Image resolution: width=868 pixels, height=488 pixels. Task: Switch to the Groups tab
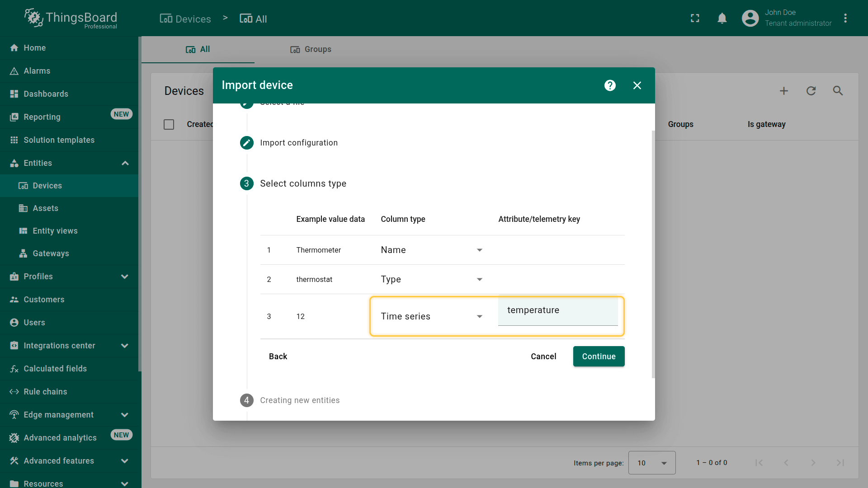tap(311, 49)
